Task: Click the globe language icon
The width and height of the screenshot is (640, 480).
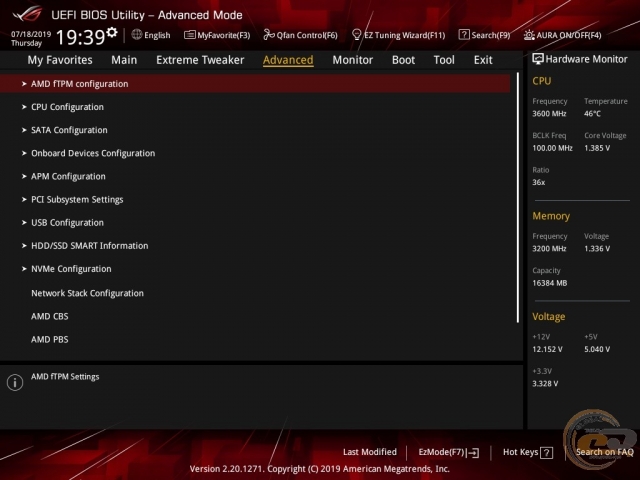Action: (x=137, y=35)
